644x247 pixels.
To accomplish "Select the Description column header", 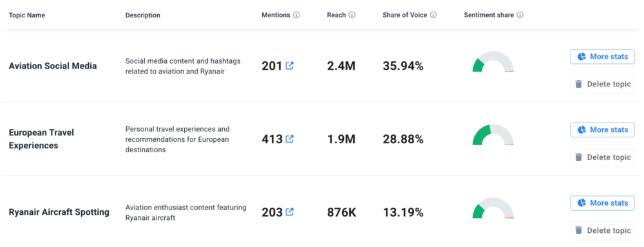I will (x=143, y=15).
